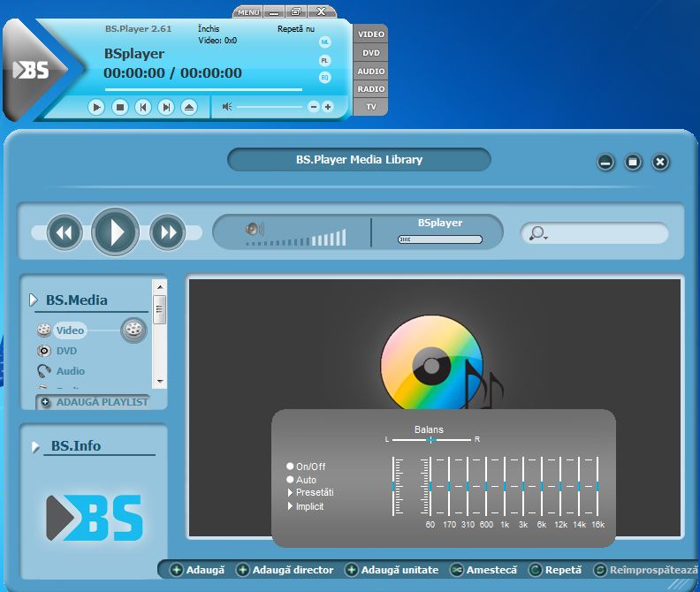Click previous track button in BS.Player controller
This screenshot has width=700, height=592.
point(143,107)
